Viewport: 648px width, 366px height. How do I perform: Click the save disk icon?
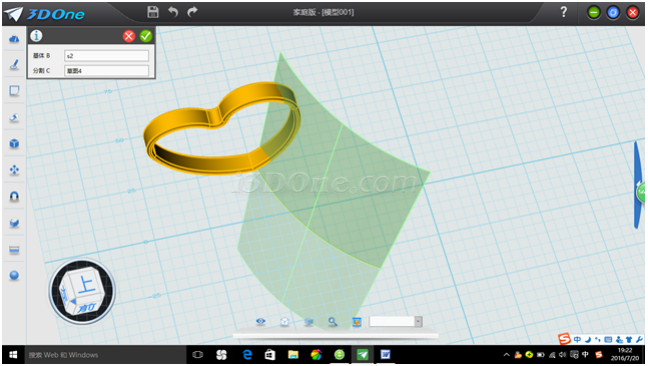[153, 12]
